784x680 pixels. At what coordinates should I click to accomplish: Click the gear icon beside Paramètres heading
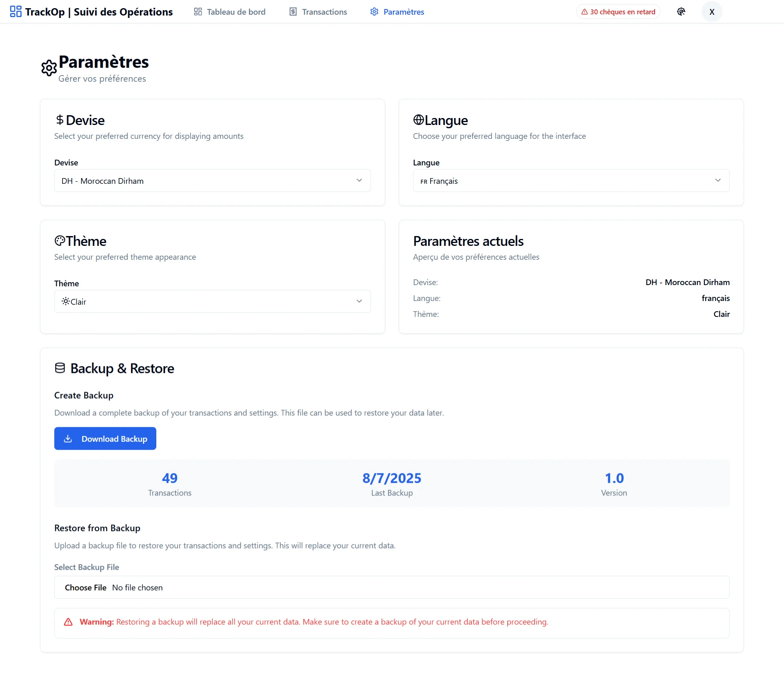[49, 68]
